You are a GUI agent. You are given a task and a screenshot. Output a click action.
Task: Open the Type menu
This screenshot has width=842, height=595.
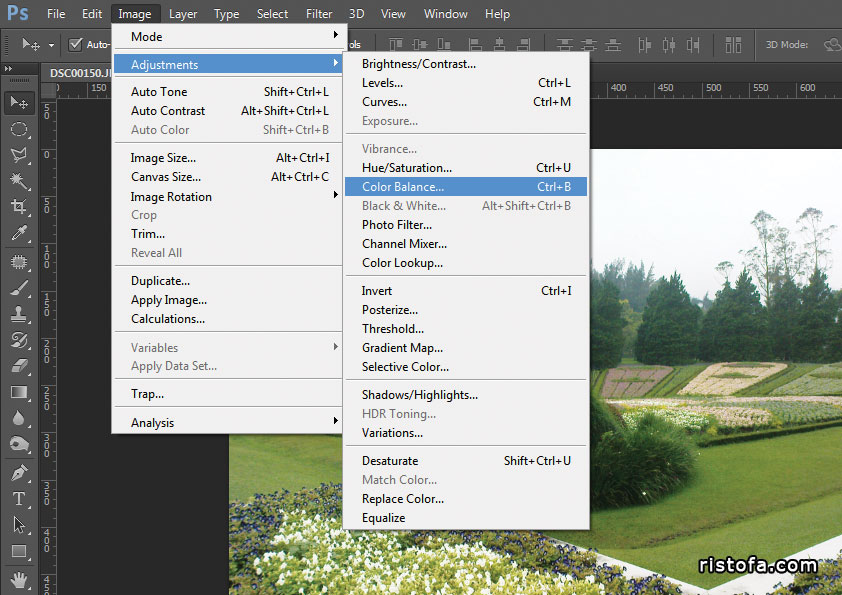pos(226,14)
